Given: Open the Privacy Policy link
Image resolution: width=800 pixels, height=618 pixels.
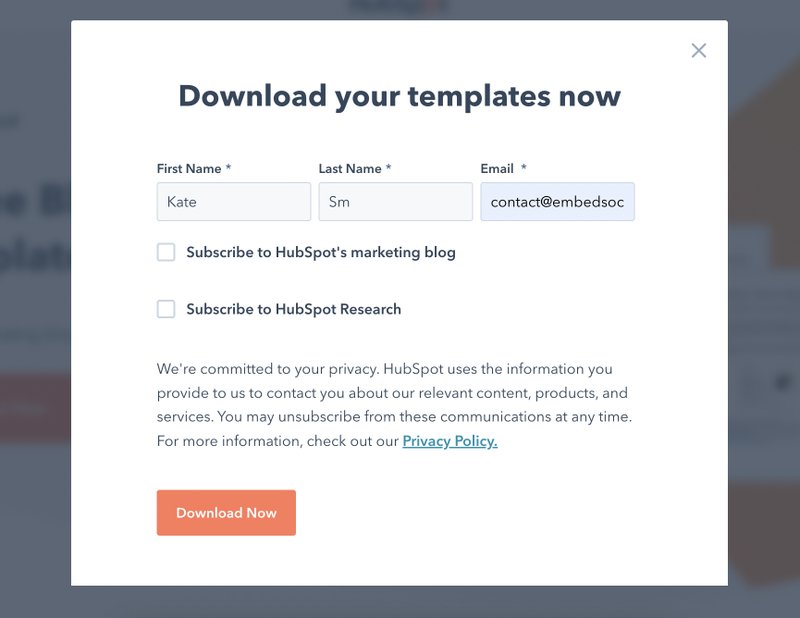Looking at the screenshot, I should [x=449, y=441].
